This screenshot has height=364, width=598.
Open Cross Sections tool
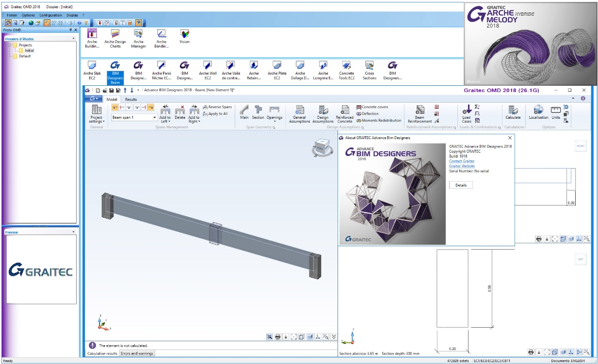[x=370, y=70]
